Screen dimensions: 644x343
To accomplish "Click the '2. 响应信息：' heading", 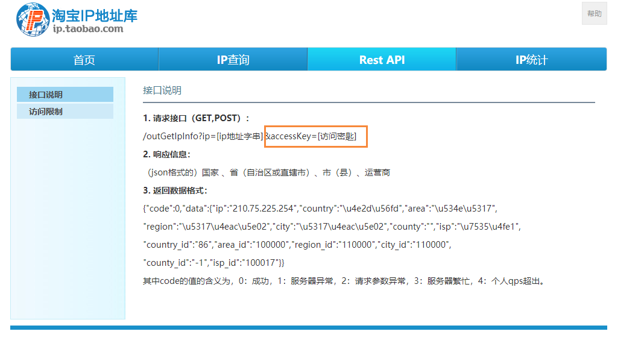I will click(x=167, y=154).
